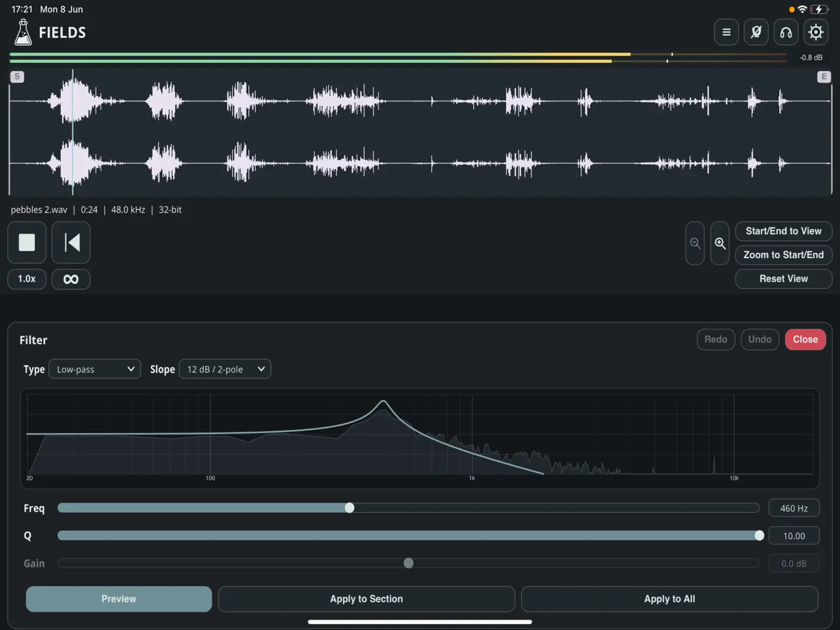Click the Mon 8 Jun date
The height and width of the screenshot is (630, 840).
pyautogui.click(x=61, y=9)
